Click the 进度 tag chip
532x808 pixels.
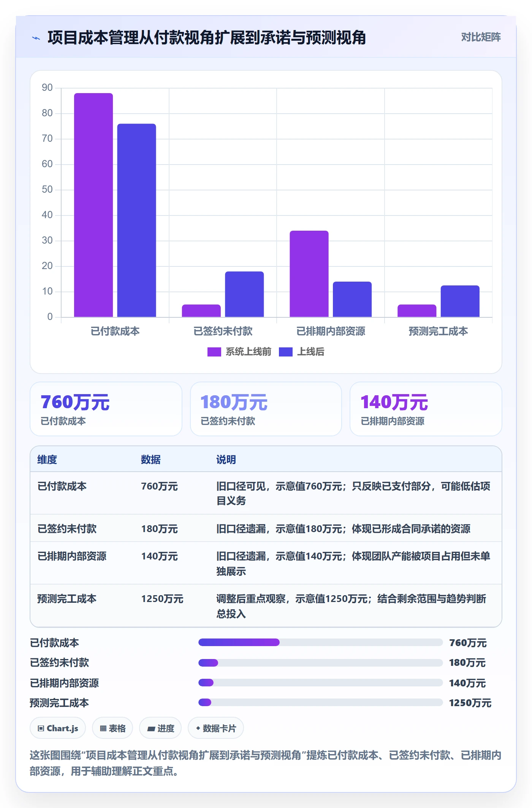tap(160, 728)
